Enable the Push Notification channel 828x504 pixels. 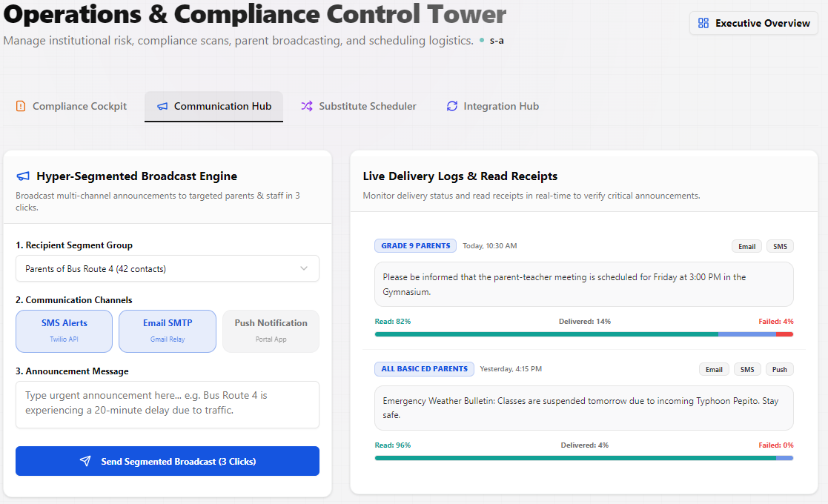click(271, 331)
